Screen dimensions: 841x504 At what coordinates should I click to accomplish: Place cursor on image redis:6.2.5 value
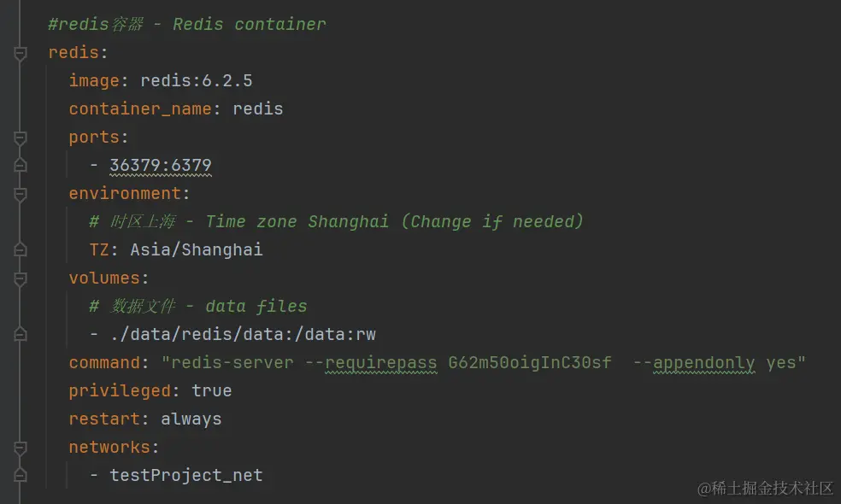point(197,80)
